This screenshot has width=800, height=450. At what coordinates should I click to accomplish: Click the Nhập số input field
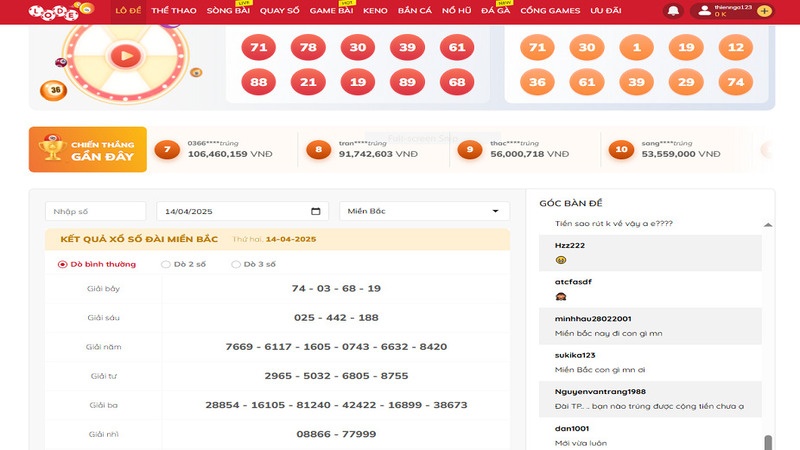click(95, 212)
